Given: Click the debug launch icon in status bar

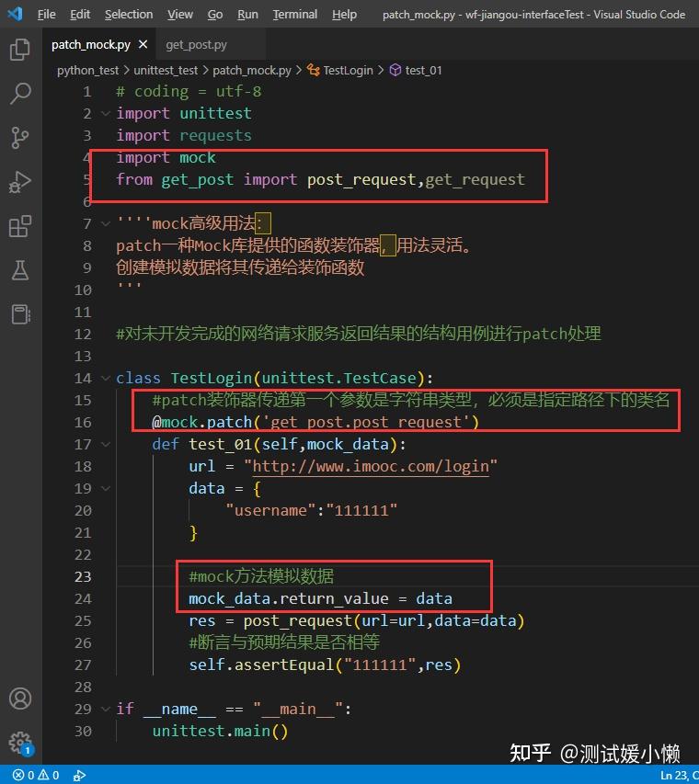Looking at the screenshot, I should pyautogui.click(x=79, y=776).
